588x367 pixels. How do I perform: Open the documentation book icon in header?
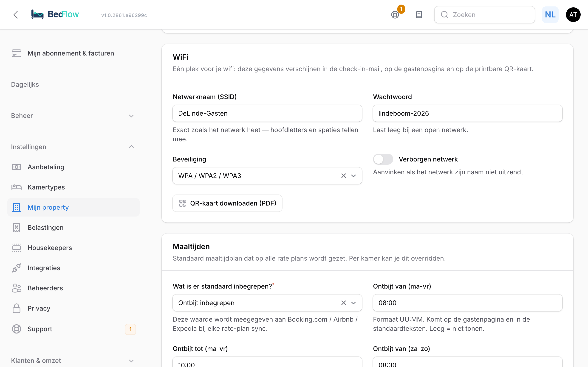419,14
